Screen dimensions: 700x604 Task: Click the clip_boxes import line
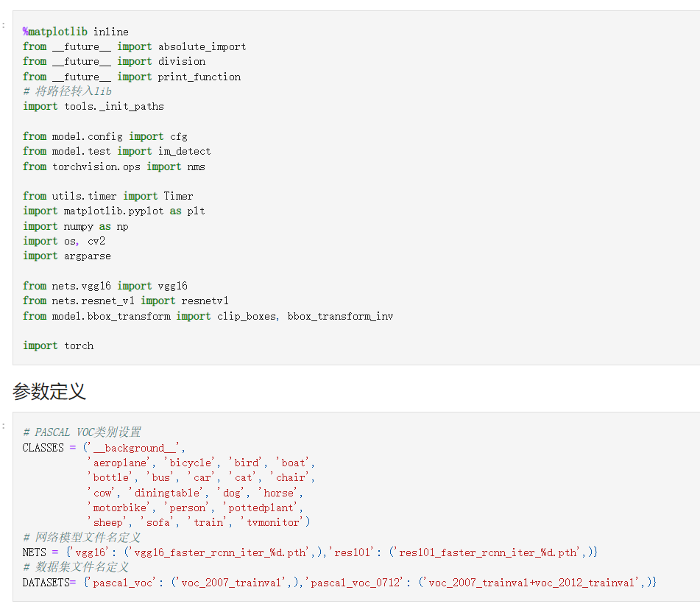(x=208, y=316)
